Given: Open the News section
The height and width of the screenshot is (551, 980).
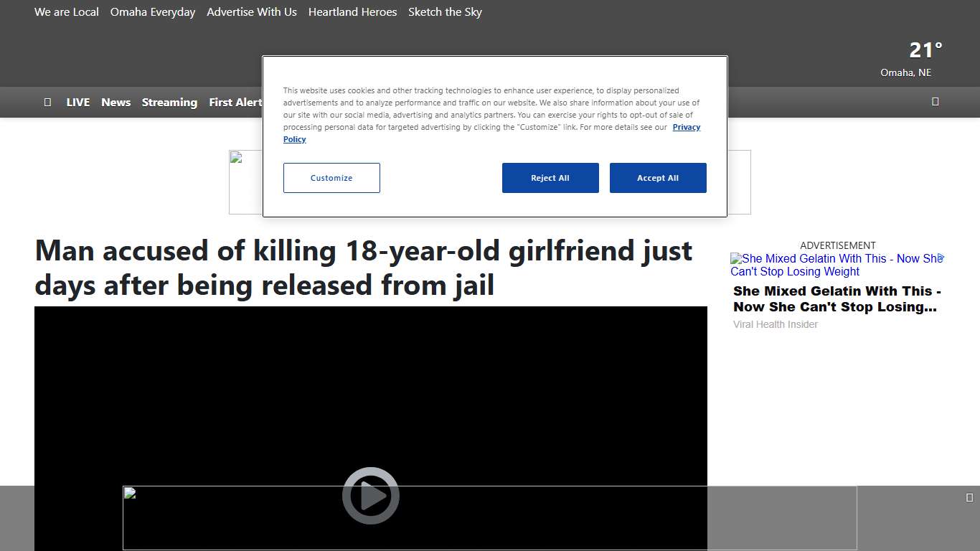Looking at the screenshot, I should click(116, 102).
